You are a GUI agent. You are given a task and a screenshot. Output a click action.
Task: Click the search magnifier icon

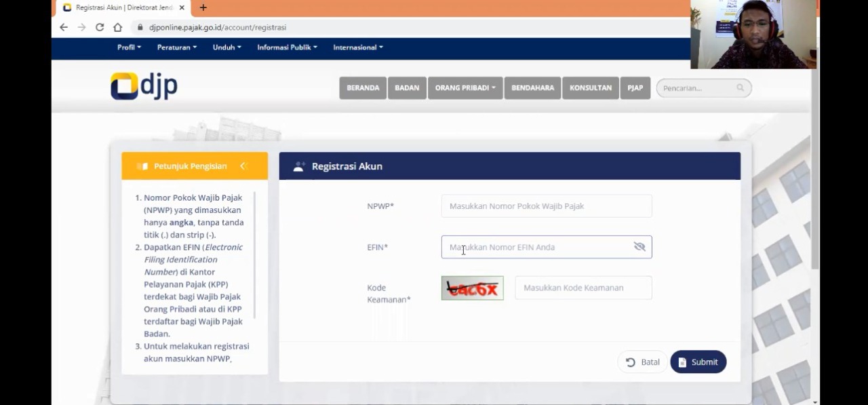coord(740,88)
